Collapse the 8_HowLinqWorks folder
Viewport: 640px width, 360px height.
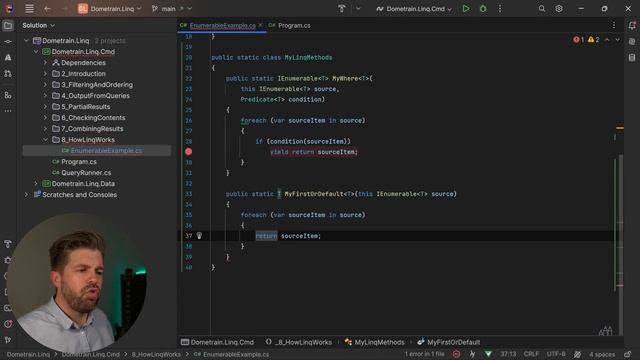45,140
